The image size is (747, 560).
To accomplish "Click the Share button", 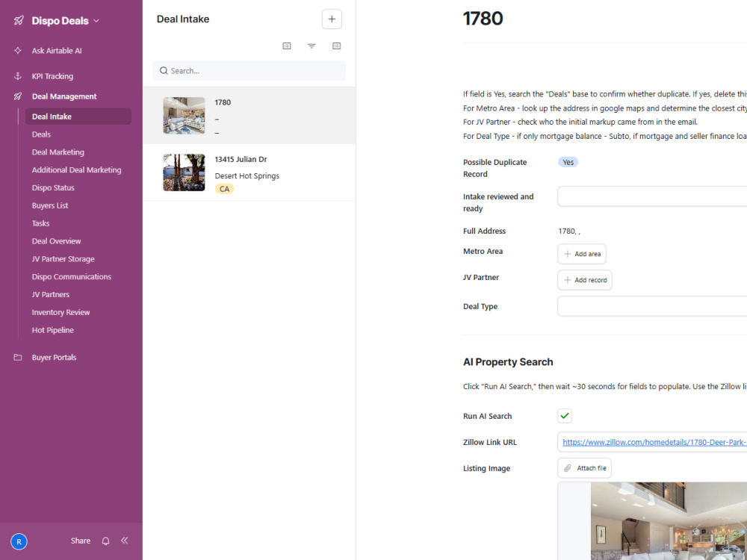I will (x=81, y=541).
